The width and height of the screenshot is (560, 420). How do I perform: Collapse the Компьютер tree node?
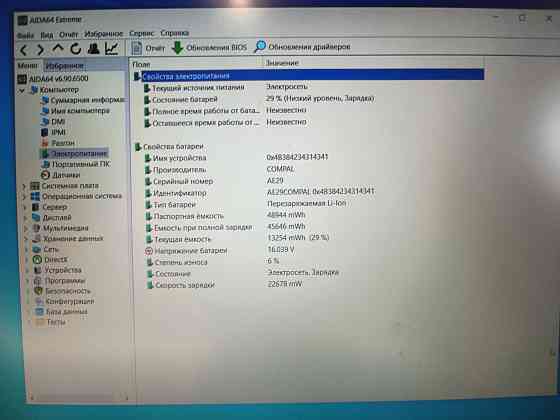click(22, 90)
